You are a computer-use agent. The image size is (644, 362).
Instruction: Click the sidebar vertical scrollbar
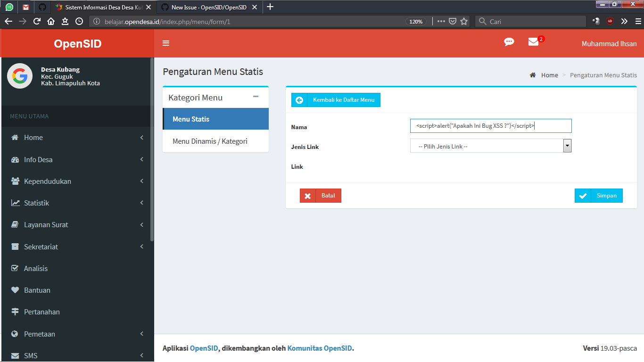pyautogui.click(x=152, y=150)
